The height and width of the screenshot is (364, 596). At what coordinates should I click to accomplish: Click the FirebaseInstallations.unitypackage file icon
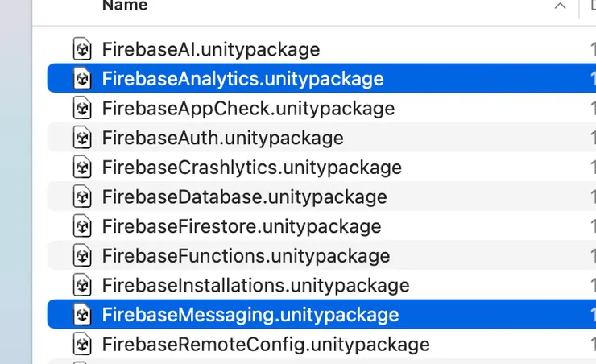[81, 285]
